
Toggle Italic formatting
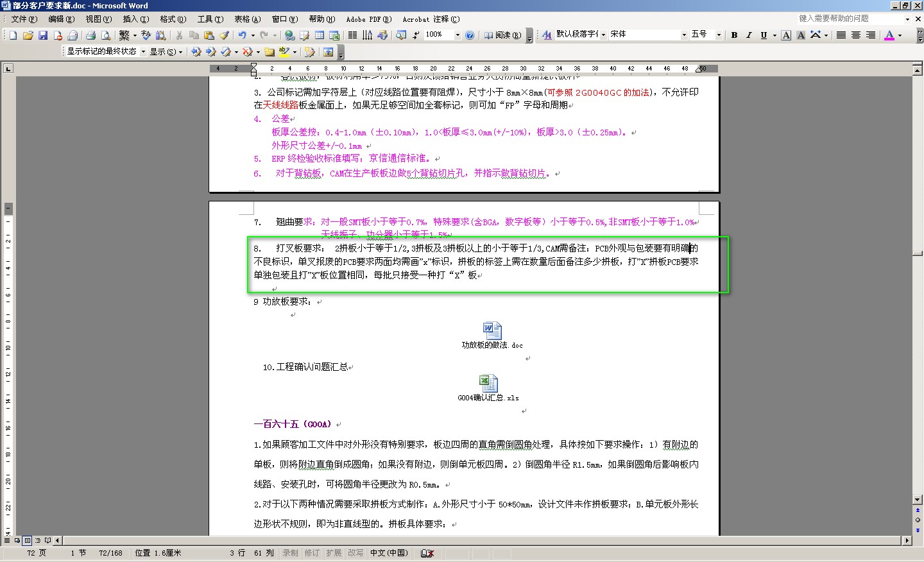point(748,35)
